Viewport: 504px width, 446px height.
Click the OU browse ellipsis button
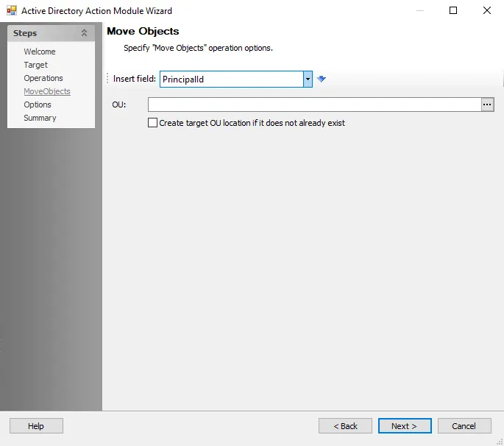click(487, 105)
